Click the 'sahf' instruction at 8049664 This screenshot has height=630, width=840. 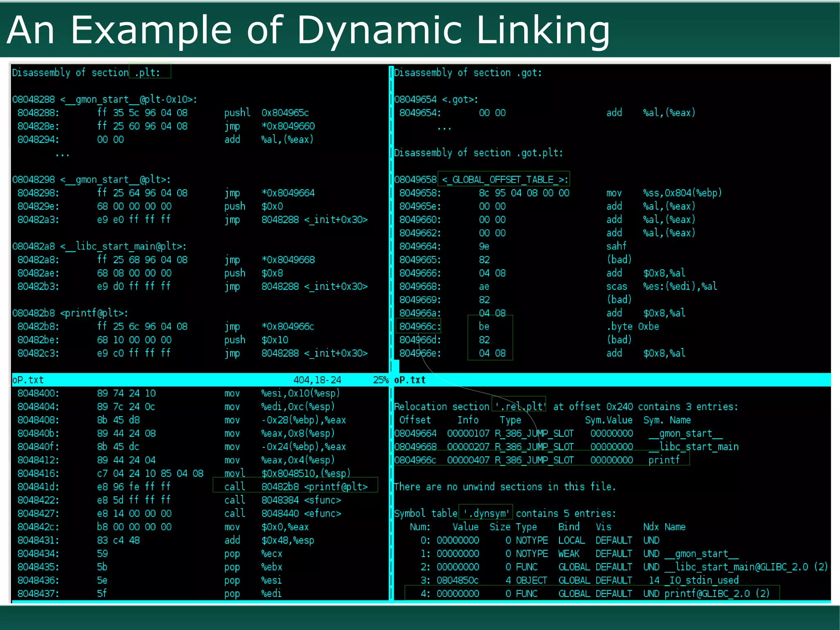[616, 246]
